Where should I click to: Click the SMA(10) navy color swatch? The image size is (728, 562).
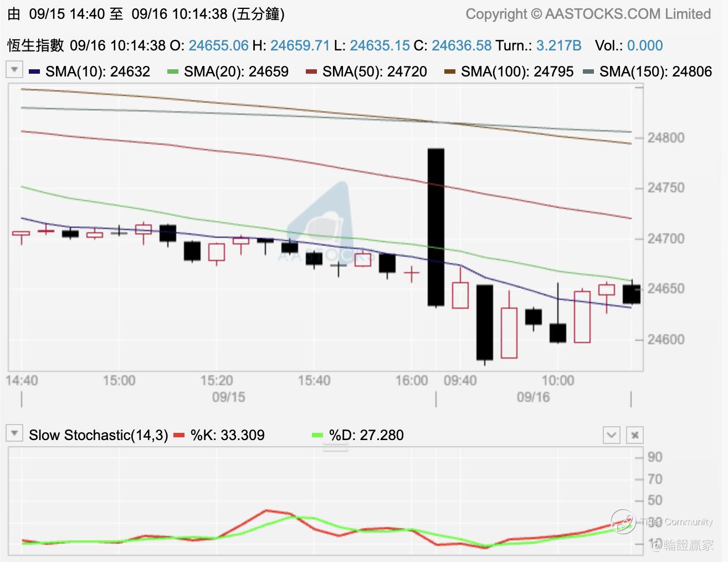(34, 71)
